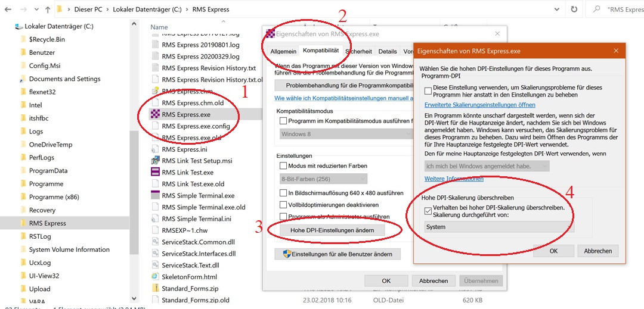Screen dimensions: 644x309
Task: Select the file RMS Express.exe.config
Action: 196,126
